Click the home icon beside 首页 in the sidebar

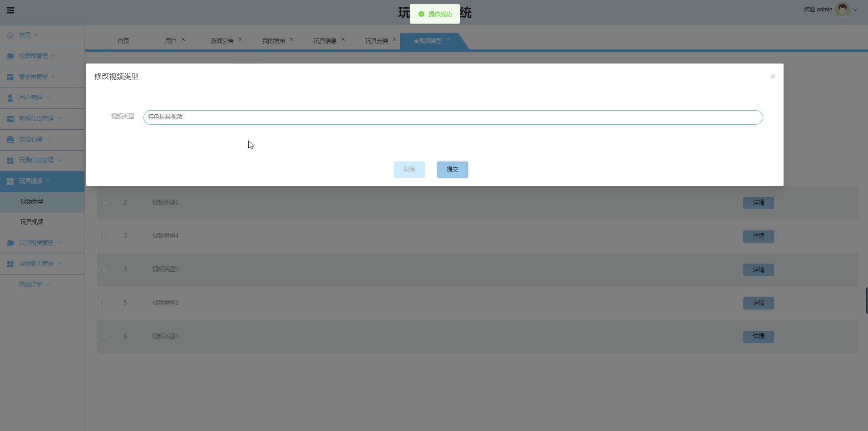[10, 35]
